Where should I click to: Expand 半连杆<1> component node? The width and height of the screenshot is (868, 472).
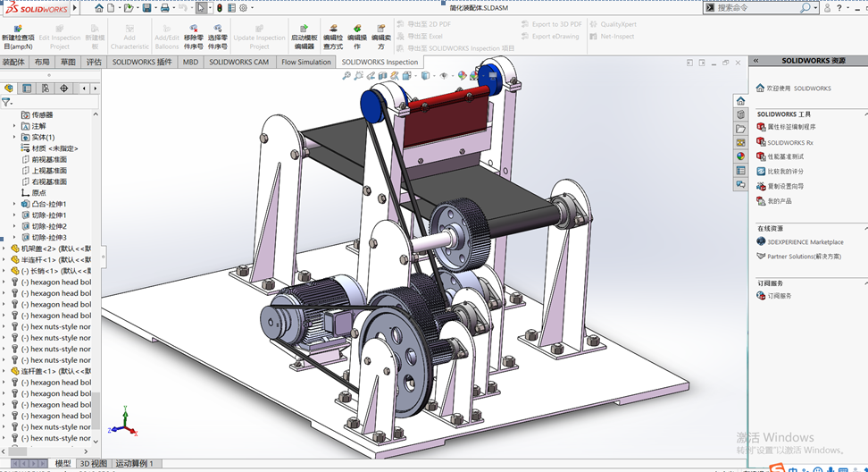[x=4, y=260]
